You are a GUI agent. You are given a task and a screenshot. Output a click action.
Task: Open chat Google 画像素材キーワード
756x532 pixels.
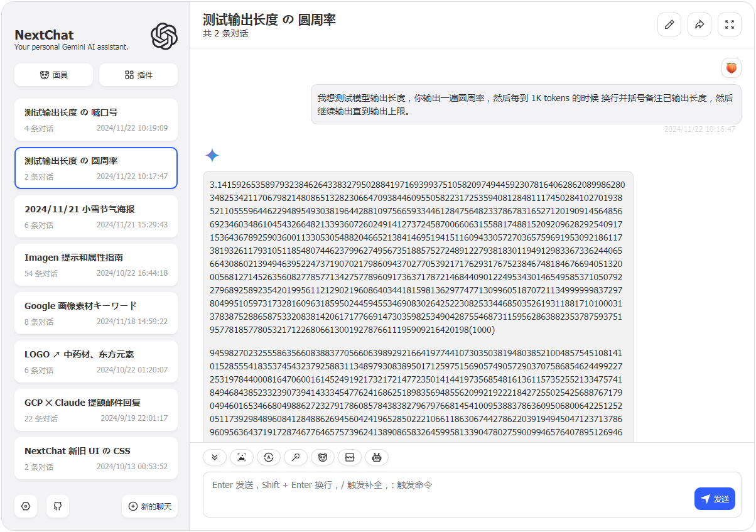pos(96,313)
